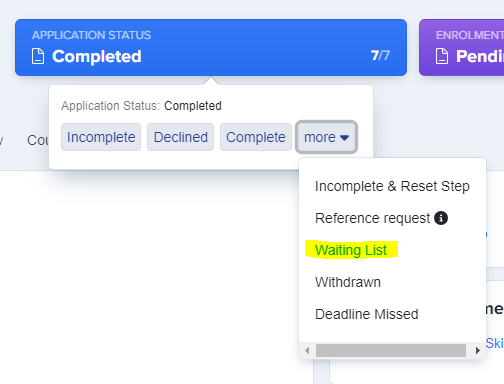Screen dimensions: 504x384
Task: Mark the application as Complete
Action: 256,137
